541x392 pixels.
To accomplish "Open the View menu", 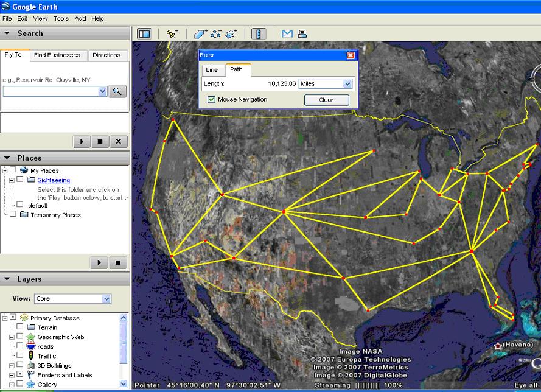I will click(x=40, y=19).
